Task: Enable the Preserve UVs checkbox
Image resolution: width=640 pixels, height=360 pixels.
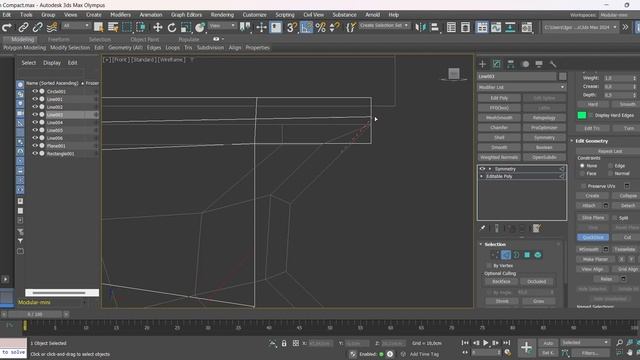Action: pos(583,186)
